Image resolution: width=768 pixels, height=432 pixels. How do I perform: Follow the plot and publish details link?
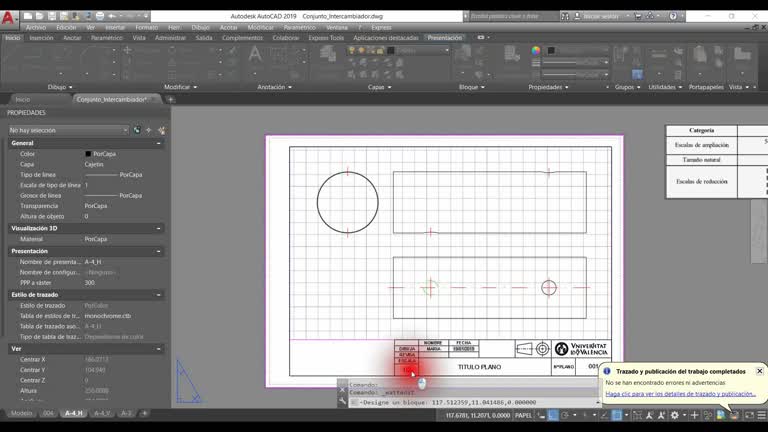click(680, 394)
